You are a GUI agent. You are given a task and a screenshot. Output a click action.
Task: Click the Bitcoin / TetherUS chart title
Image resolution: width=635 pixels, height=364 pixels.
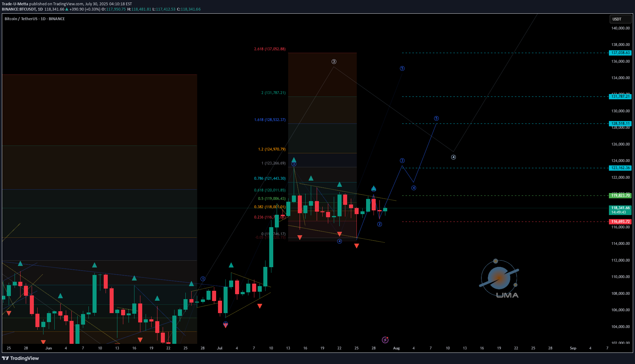(35, 19)
